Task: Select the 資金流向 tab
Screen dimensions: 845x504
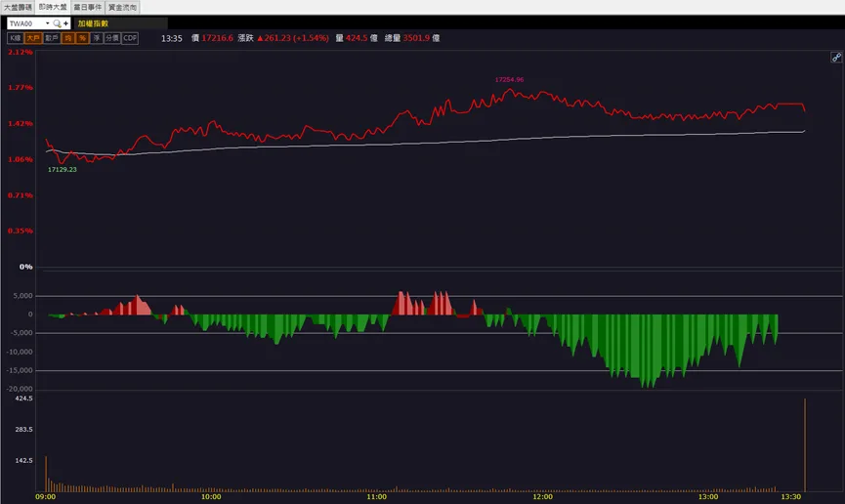Action: tap(122, 7)
